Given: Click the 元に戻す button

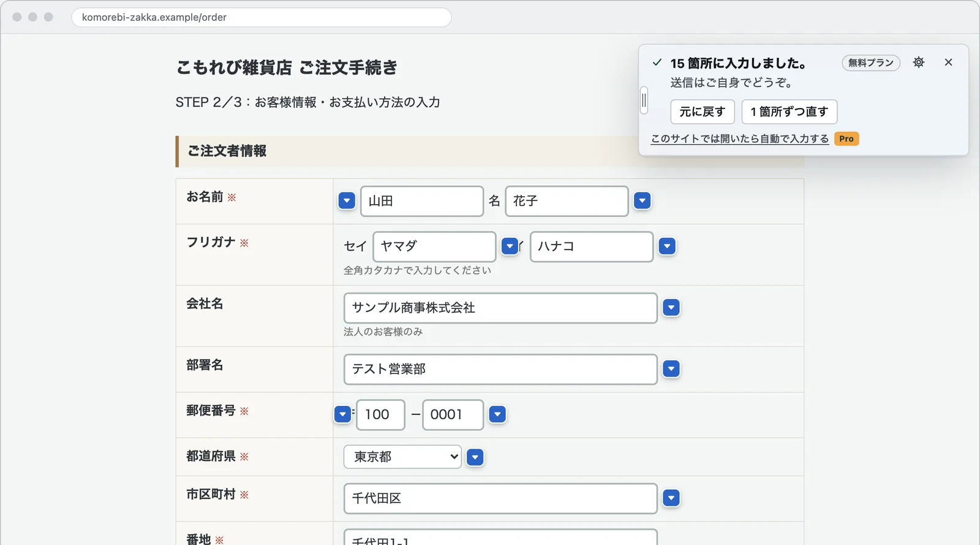Looking at the screenshot, I should (x=703, y=112).
